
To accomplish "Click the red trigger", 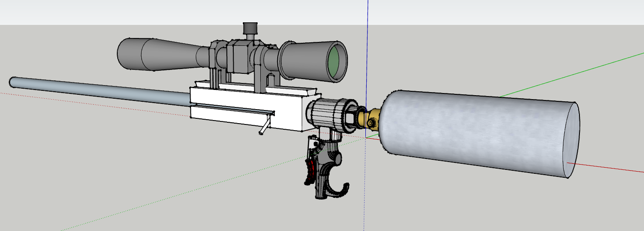I will (x=310, y=170).
